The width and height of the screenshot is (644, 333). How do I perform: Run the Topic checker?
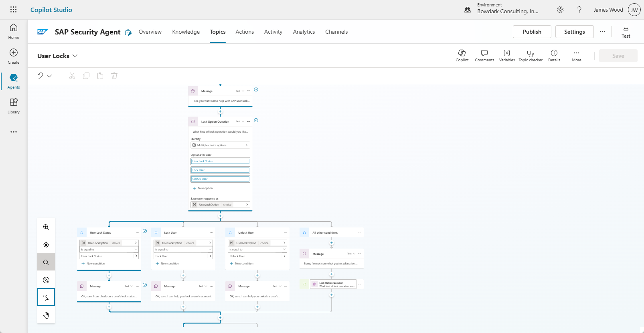pos(531,56)
